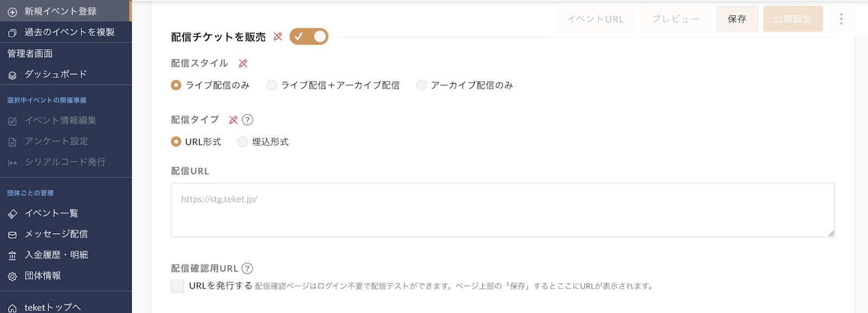Toggle the 配信チケットを販売 switch off
Image resolution: width=868 pixels, height=313 pixels.
click(x=309, y=36)
